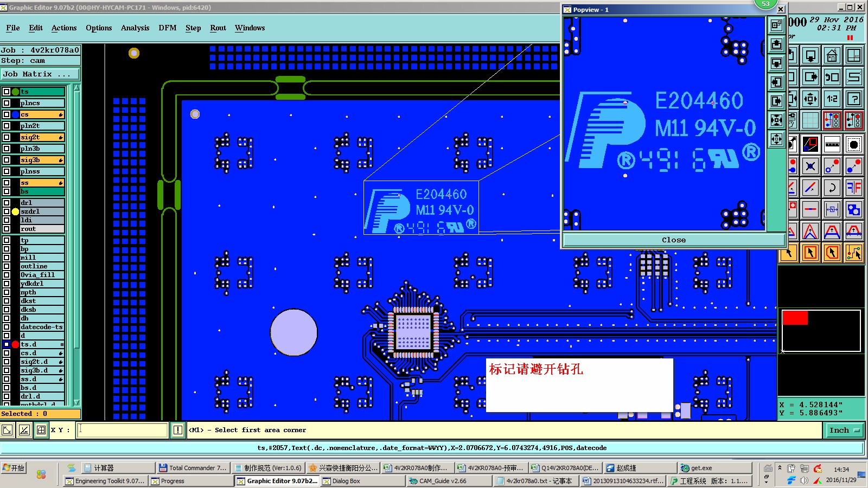Click the yellow color dot of szdrl layer
This screenshot has height=488, width=868.
(15, 211)
